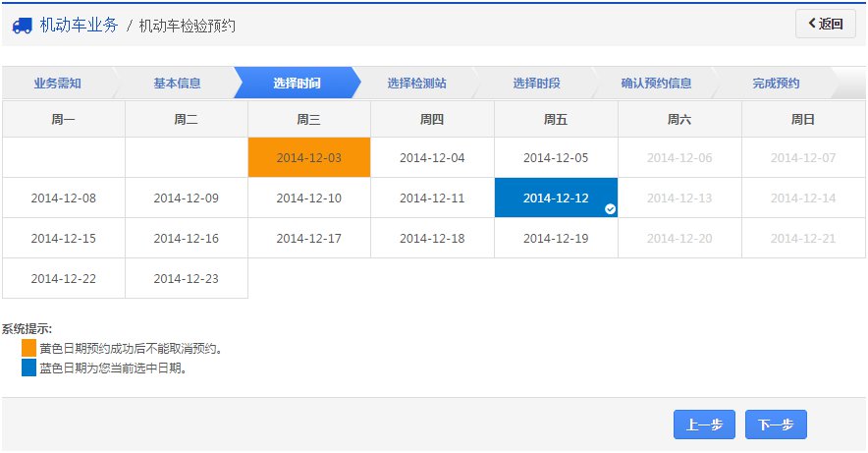Pick the date 2014-12-10

309,198
